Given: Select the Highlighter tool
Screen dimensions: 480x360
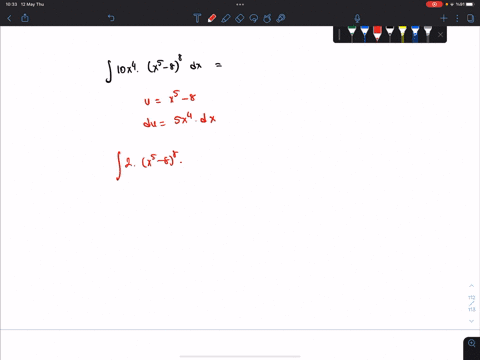Looking at the screenshot, I should click(226, 18).
